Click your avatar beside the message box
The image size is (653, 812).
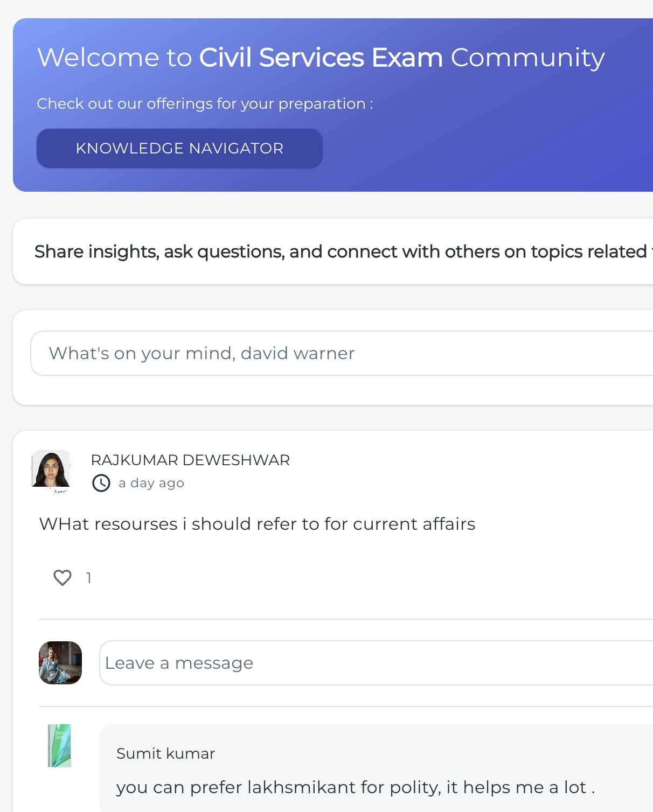click(60, 663)
